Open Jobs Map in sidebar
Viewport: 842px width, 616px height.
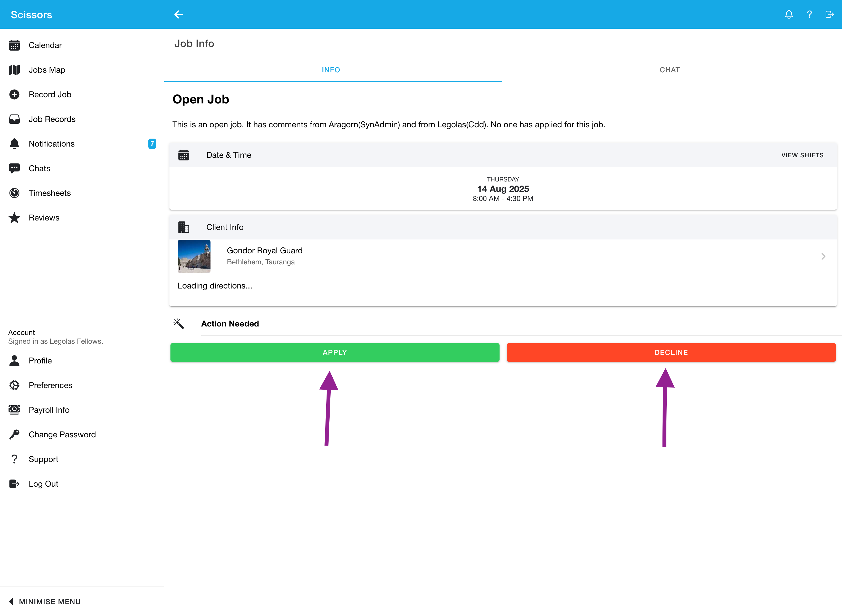(x=47, y=70)
